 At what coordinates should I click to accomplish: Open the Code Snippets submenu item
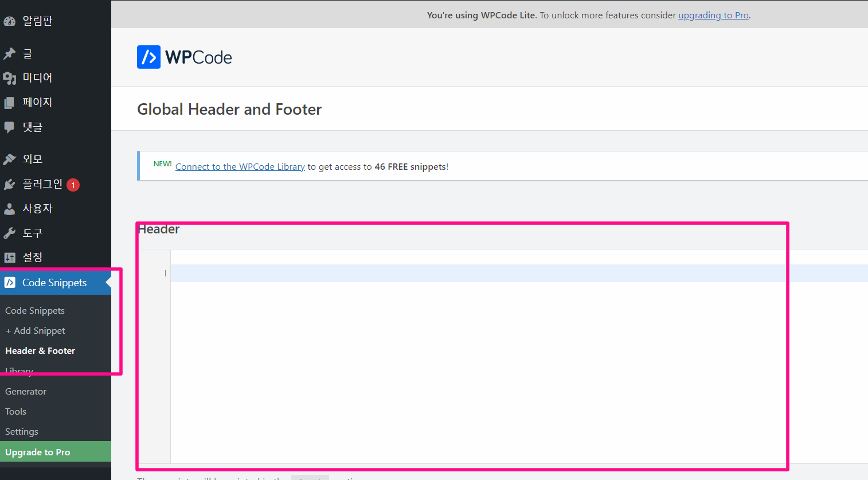click(35, 311)
